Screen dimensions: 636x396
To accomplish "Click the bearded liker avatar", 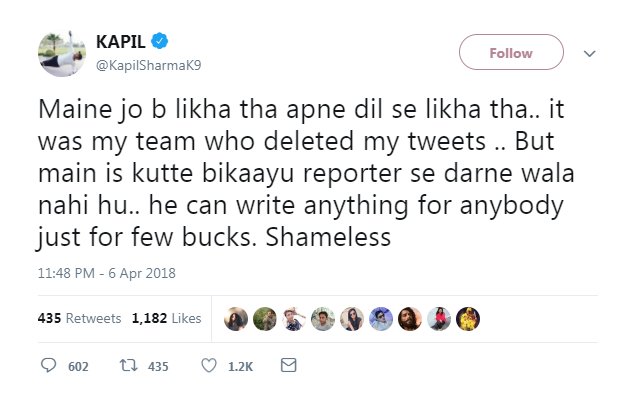I will click(410, 319).
